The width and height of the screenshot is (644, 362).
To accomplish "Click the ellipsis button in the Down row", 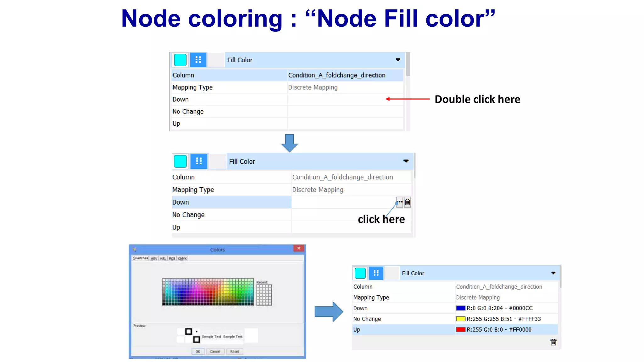I will tap(399, 202).
